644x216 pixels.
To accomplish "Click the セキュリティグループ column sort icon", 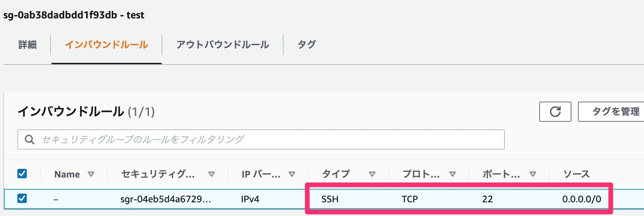I will pyautogui.click(x=212, y=174).
